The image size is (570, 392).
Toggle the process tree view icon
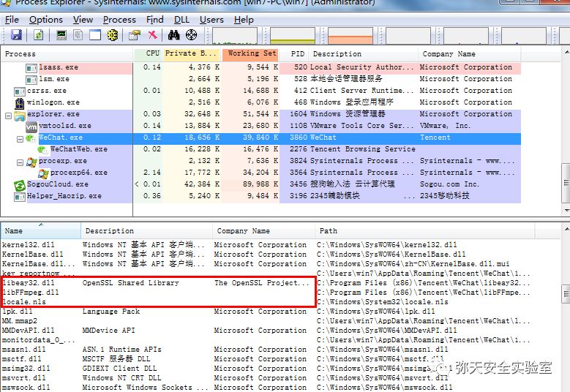[78, 35]
